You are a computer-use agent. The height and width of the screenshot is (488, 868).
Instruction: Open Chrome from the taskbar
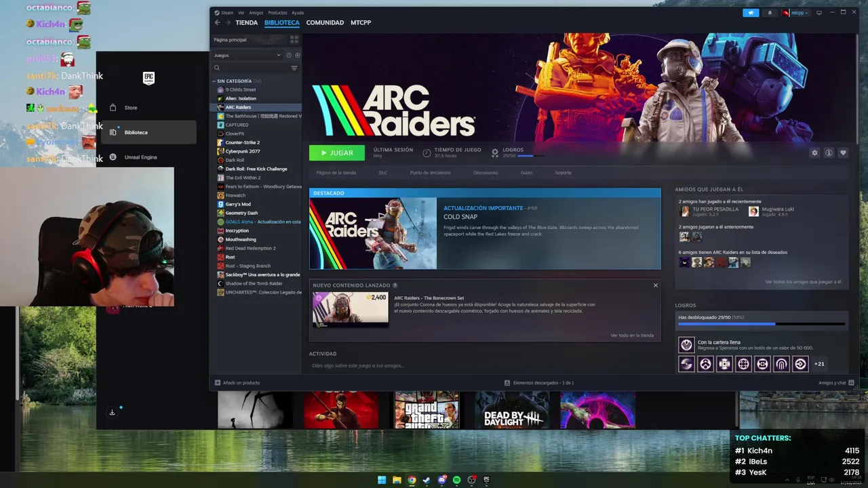(412, 480)
